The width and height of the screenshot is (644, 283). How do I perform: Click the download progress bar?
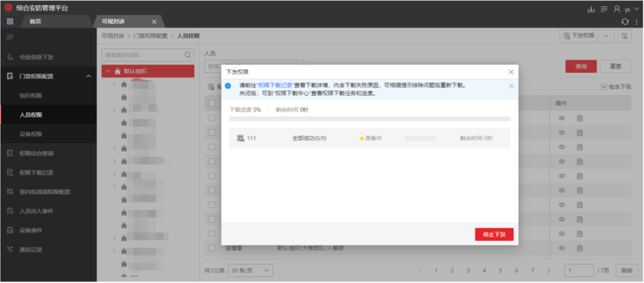(x=370, y=119)
